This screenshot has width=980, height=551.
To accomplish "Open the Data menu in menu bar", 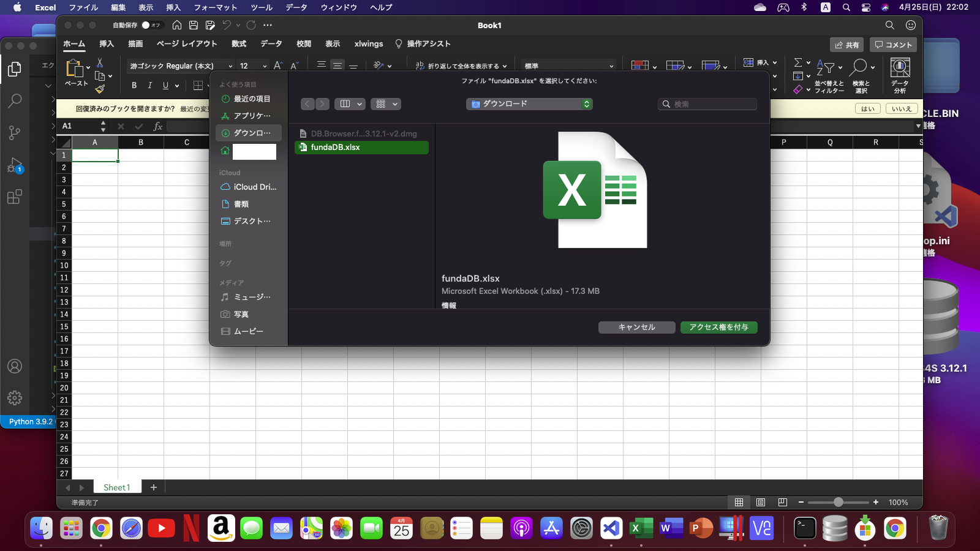I will [x=296, y=7].
